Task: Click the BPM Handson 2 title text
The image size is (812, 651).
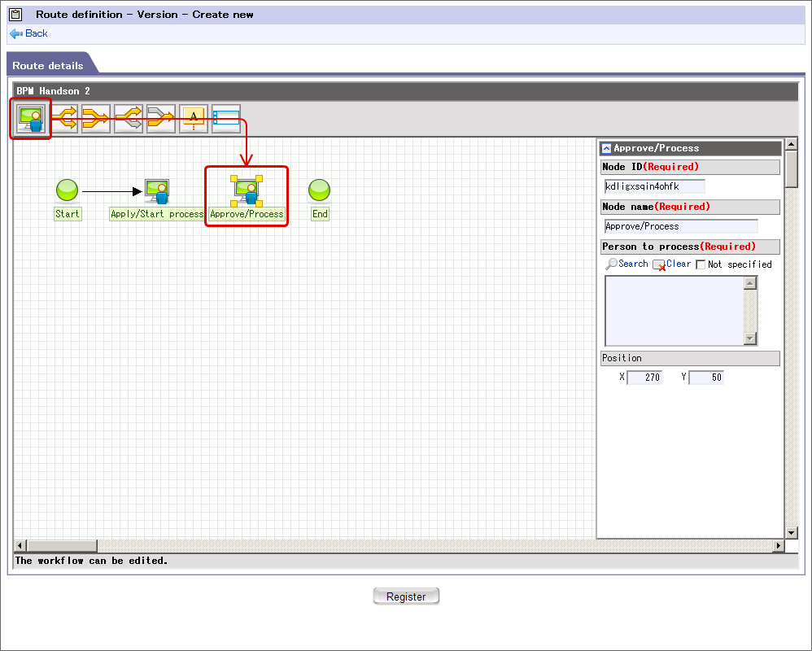Action: coord(54,91)
